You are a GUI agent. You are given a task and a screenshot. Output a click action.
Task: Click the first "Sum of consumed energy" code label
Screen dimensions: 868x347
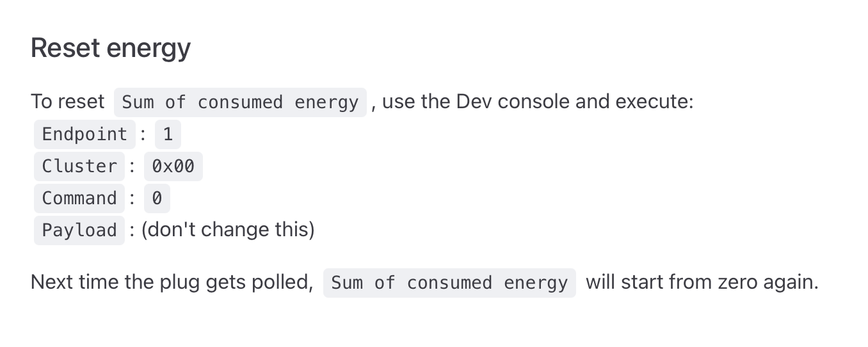pos(240,102)
